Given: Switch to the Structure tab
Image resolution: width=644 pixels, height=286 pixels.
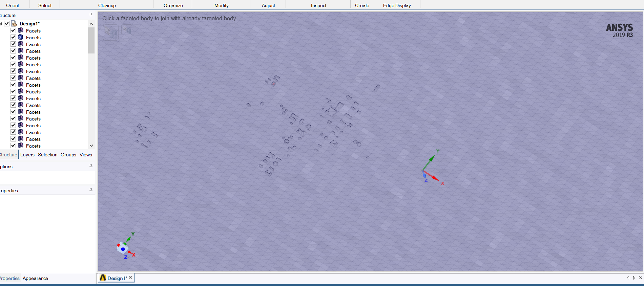Looking at the screenshot, I should pos(8,155).
